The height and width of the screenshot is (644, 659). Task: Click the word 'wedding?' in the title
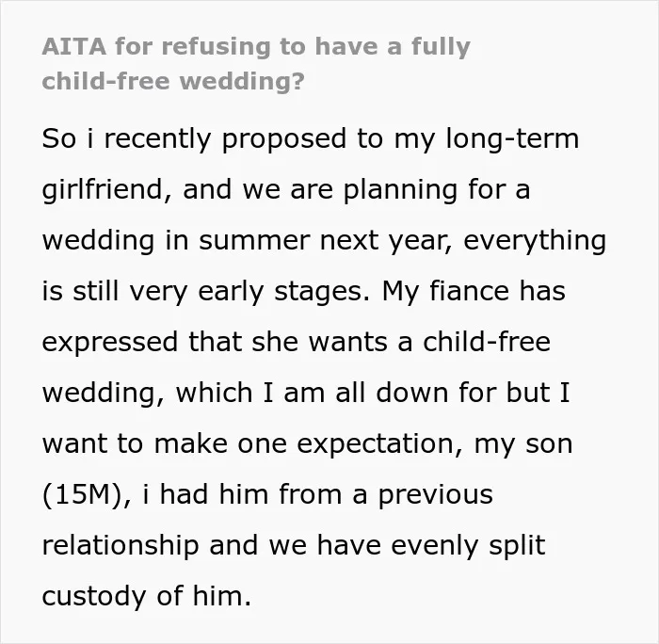click(244, 82)
